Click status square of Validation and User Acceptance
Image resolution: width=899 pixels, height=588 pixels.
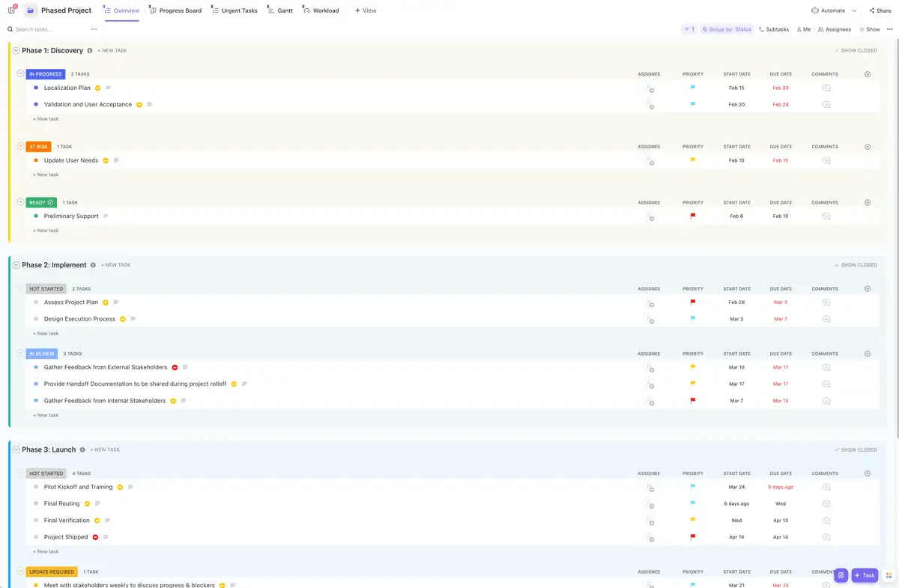(x=36, y=104)
